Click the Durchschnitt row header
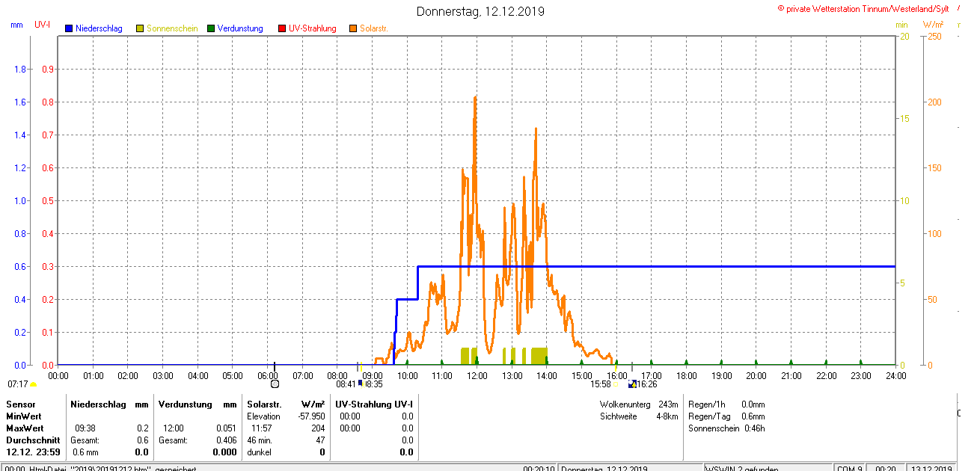Screen dimensions: 980x471 32,440
